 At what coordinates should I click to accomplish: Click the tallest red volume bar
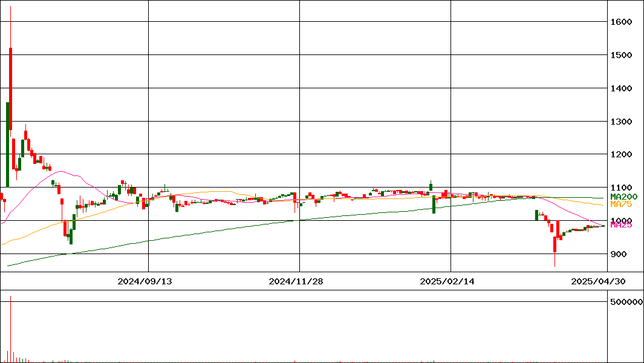(x=11, y=329)
